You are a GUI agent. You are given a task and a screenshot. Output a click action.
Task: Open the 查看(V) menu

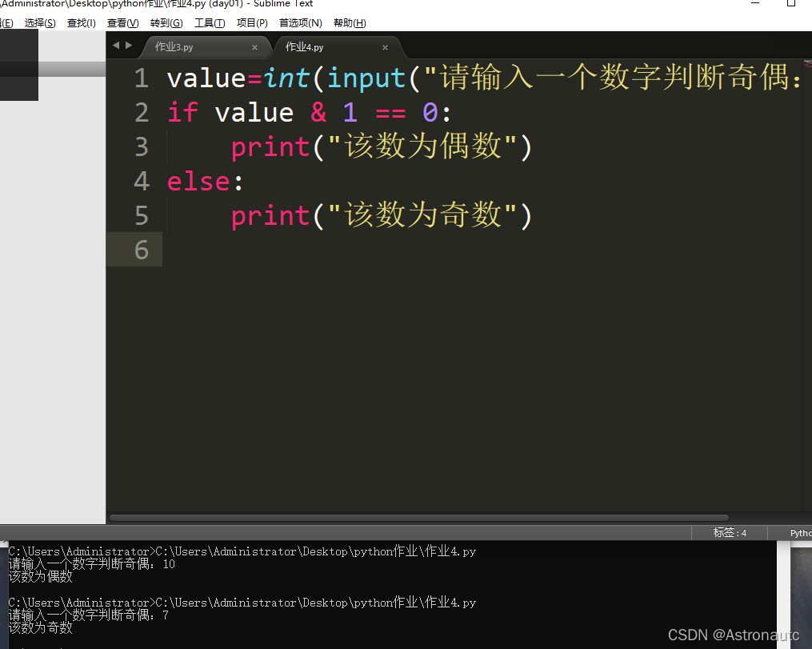pos(122,23)
